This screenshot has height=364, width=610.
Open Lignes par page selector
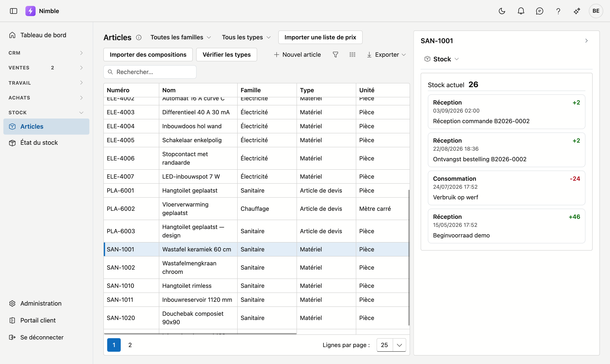pyautogui.click(x=391, y=345)
